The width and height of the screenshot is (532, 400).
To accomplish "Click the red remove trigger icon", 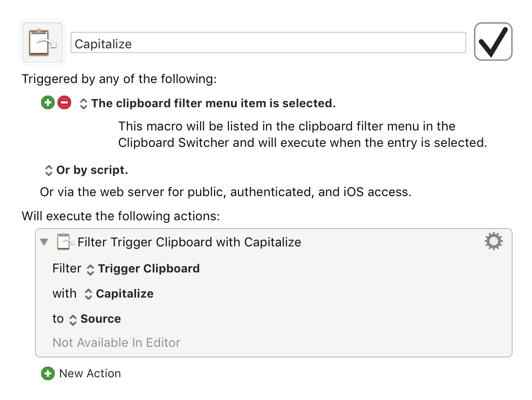I will [64, 103].
